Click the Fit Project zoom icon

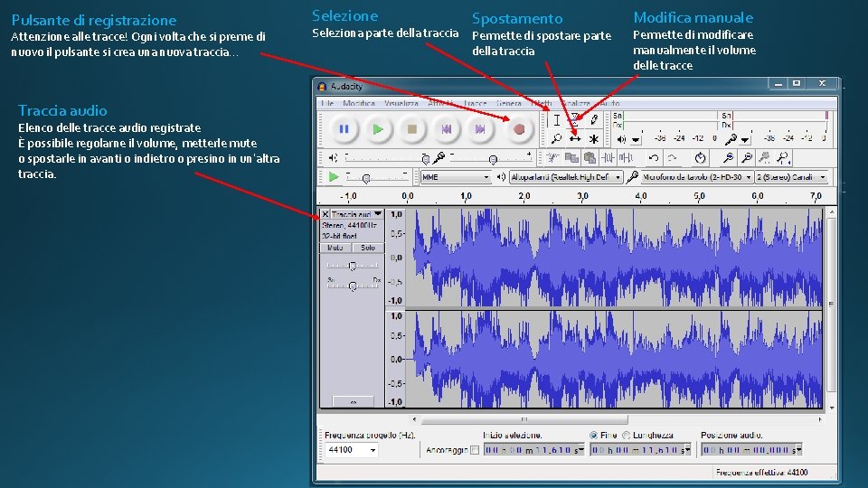tap(783, 158)
